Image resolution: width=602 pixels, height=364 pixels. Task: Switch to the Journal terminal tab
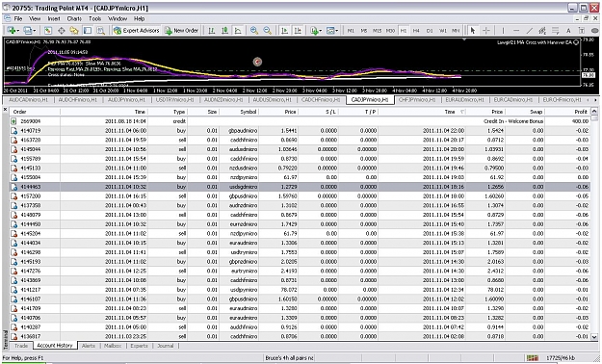pos(165,346)
